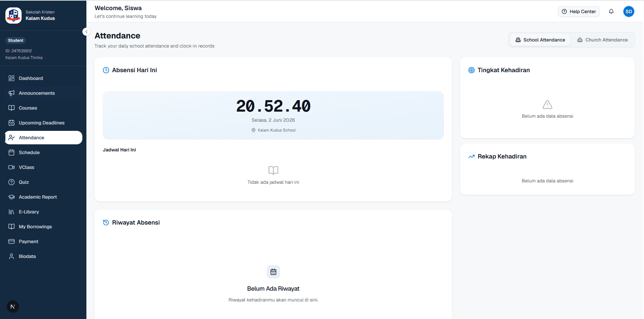Click the Welcome, Siswa heading
The image size is (644, 319).
point(118,8)
